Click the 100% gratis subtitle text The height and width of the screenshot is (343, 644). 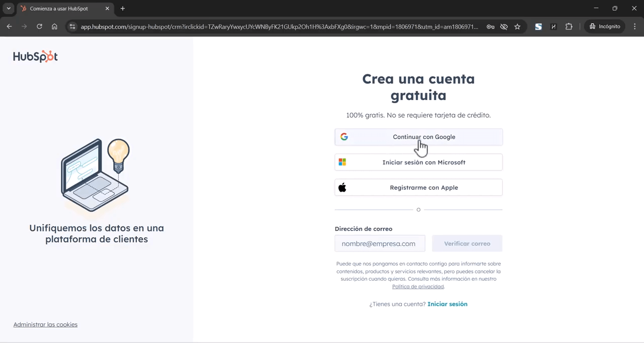(x=419, y=115)
